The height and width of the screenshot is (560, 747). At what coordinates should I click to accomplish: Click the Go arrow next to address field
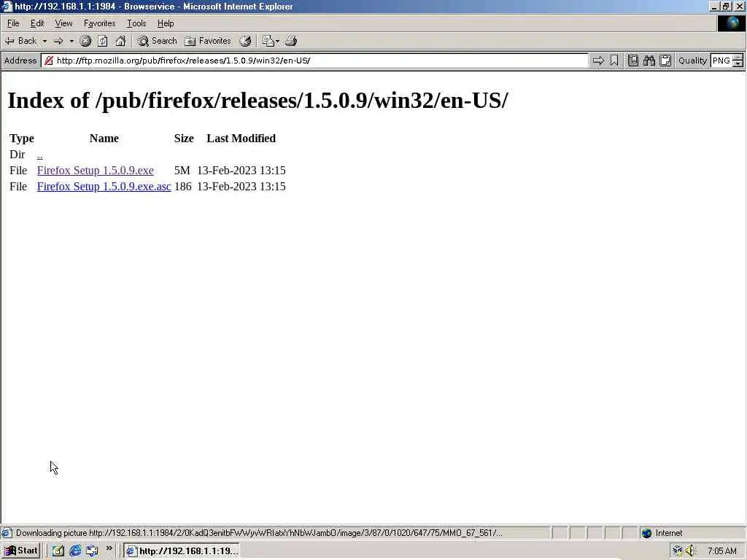coord(598,61)
